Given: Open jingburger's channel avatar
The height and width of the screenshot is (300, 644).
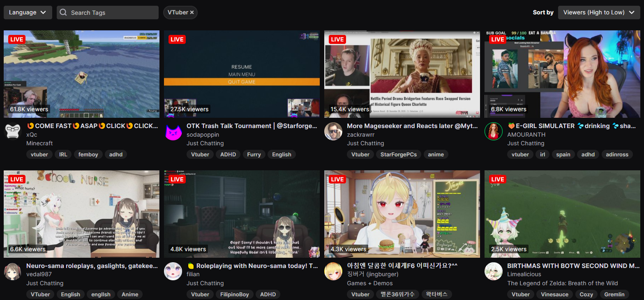Looking at the screenshot, I should pos(333,272).
